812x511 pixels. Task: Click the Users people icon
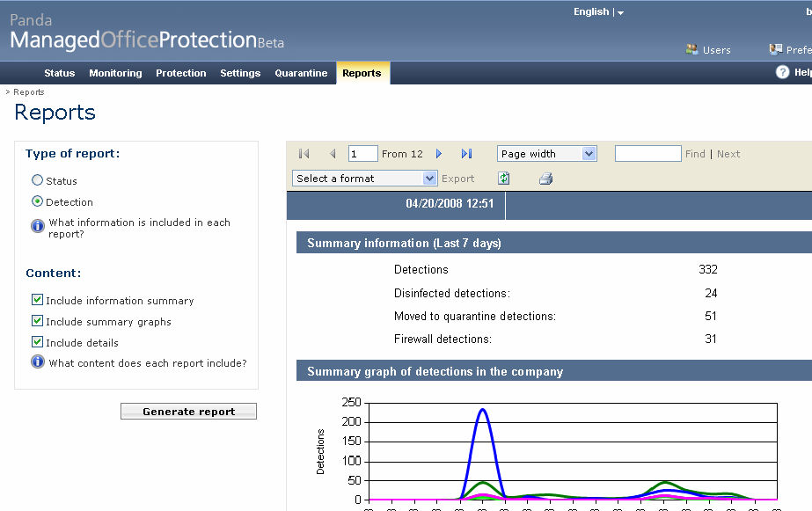pos(691,50)
